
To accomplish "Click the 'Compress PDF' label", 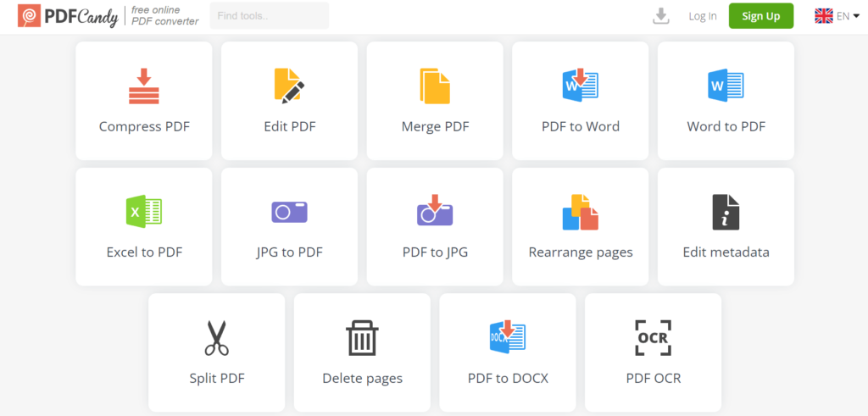I will pos(144,127).
